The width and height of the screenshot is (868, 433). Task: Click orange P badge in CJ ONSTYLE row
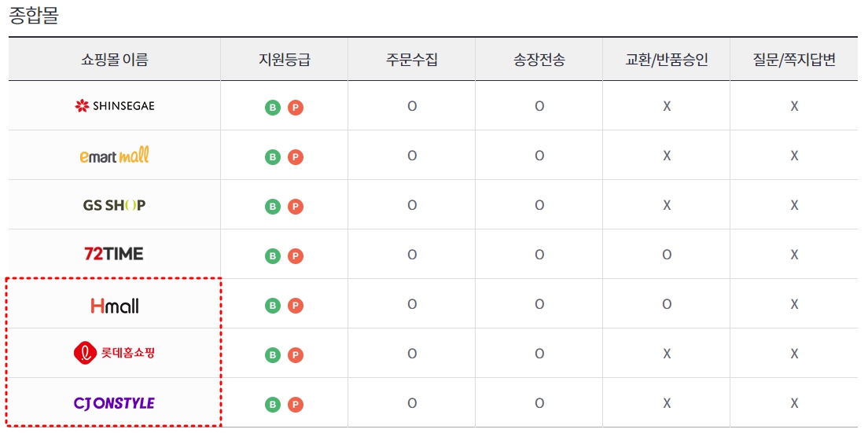pyautogui.click(x=296, y=405)
